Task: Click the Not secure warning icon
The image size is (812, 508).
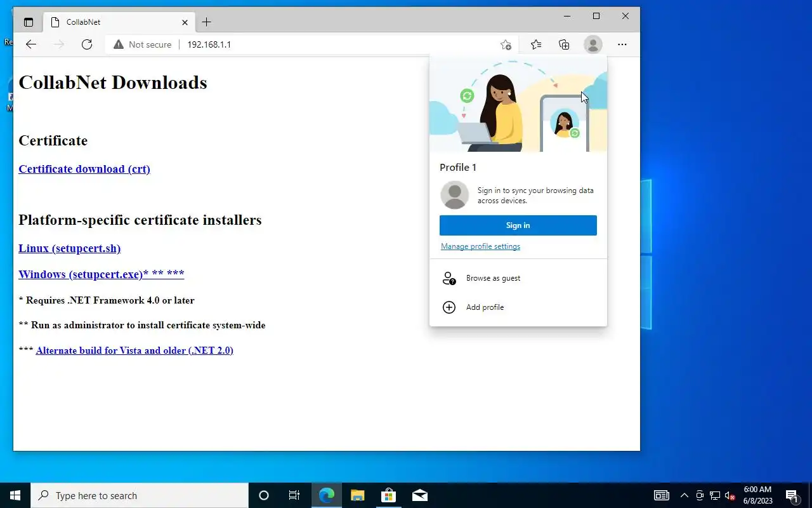Action: (119, 44)
